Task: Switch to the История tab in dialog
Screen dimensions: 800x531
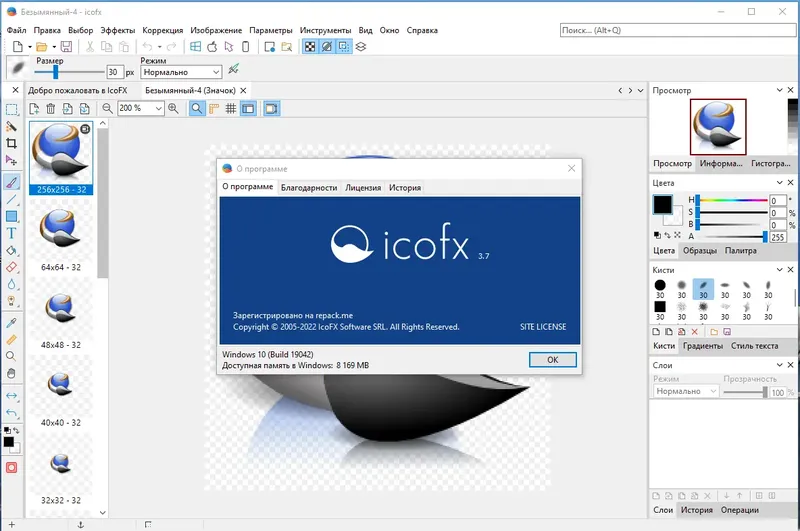Action: click(x=405, y=188)
